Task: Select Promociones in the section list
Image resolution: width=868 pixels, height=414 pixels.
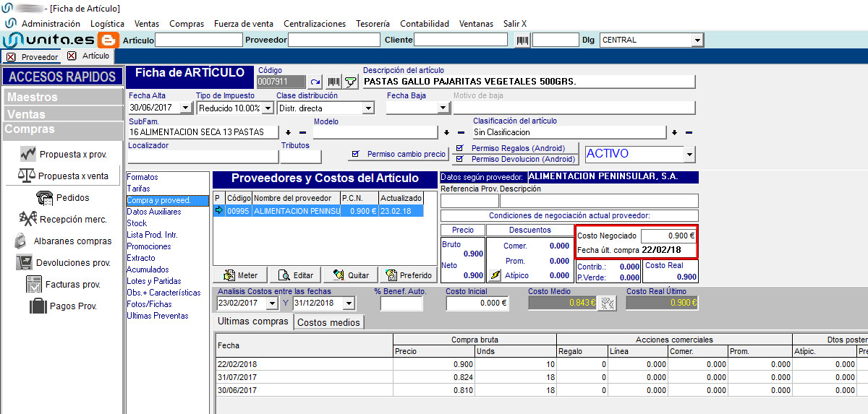Action: 149,246
